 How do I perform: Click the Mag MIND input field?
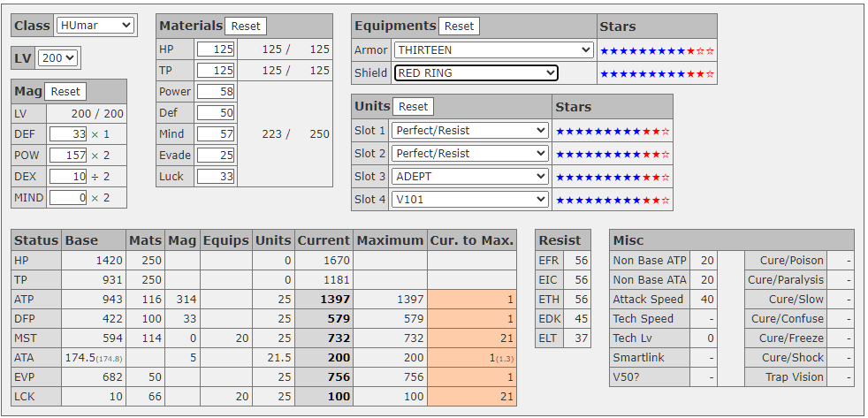(68, 198)
